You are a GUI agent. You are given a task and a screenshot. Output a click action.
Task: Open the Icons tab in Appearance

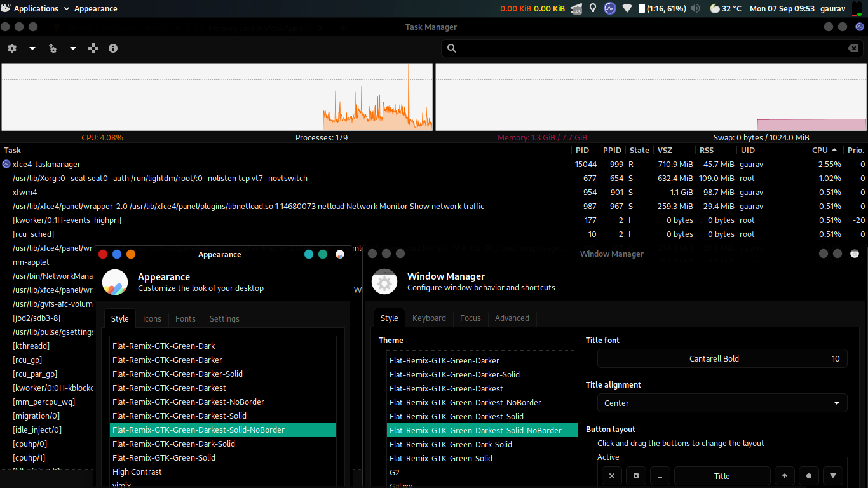coord(152,318)
